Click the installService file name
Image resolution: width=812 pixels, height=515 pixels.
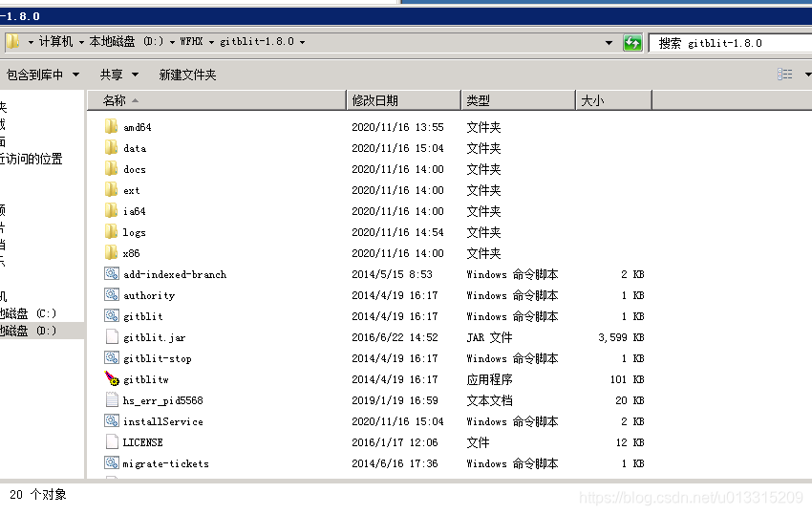coord(163,421)
